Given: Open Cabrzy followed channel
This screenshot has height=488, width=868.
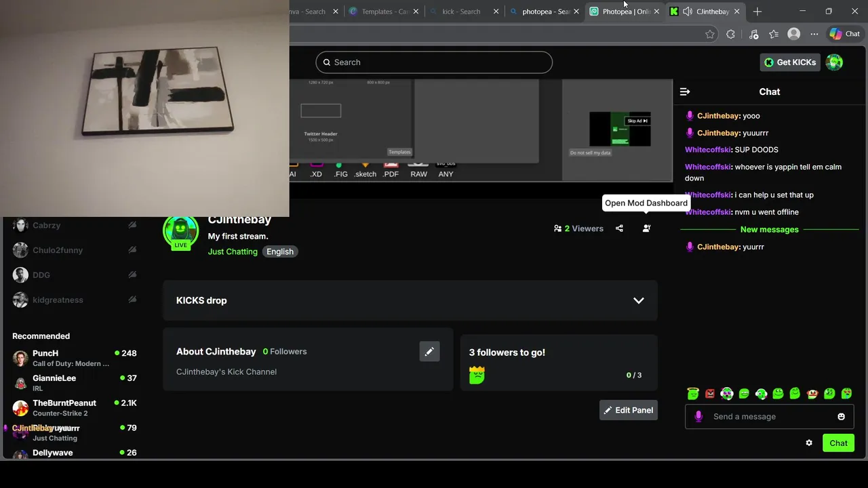Looking at the screenshot, I should point(47,225).
